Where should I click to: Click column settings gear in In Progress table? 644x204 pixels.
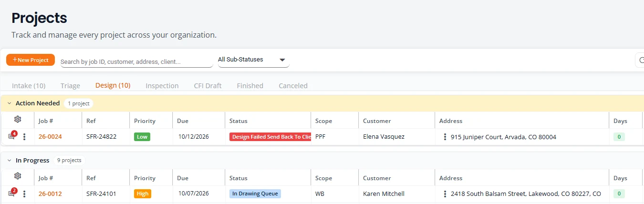coord(18,176)
